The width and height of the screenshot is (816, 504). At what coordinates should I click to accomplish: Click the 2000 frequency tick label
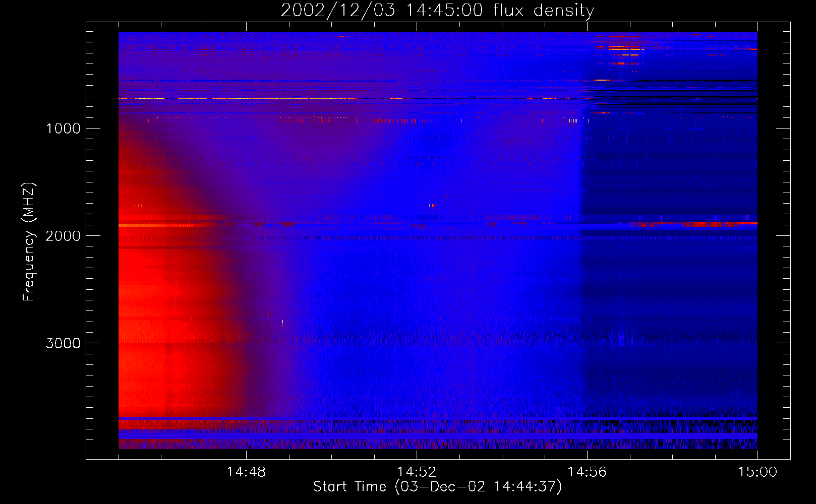point(63,236)
